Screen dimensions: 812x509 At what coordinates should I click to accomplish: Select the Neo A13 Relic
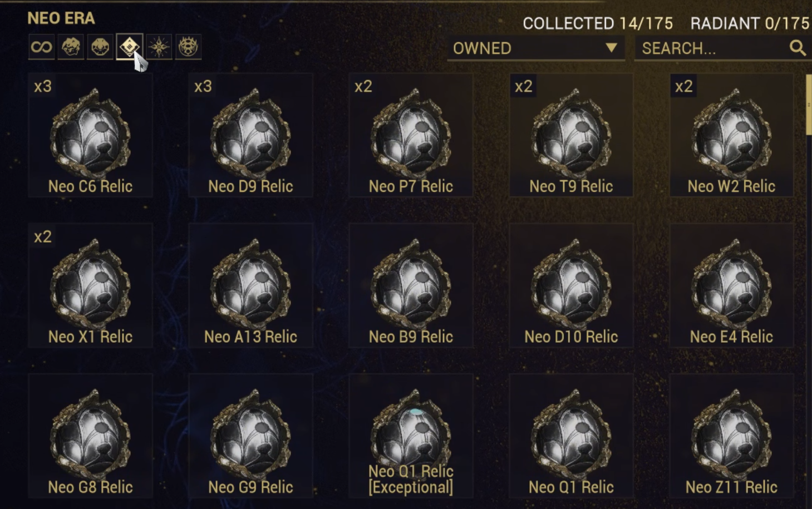pyautogui.click(x=250, y=285)
